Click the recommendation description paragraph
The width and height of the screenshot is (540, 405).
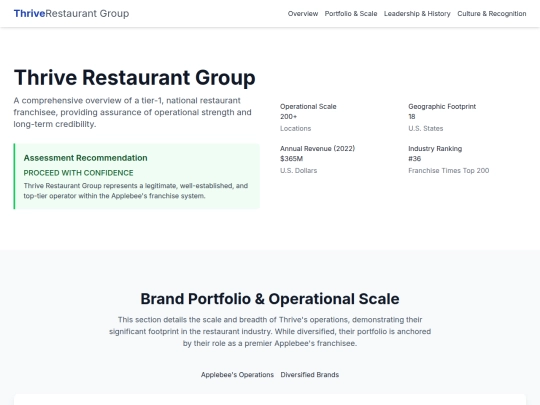[136, 191]
